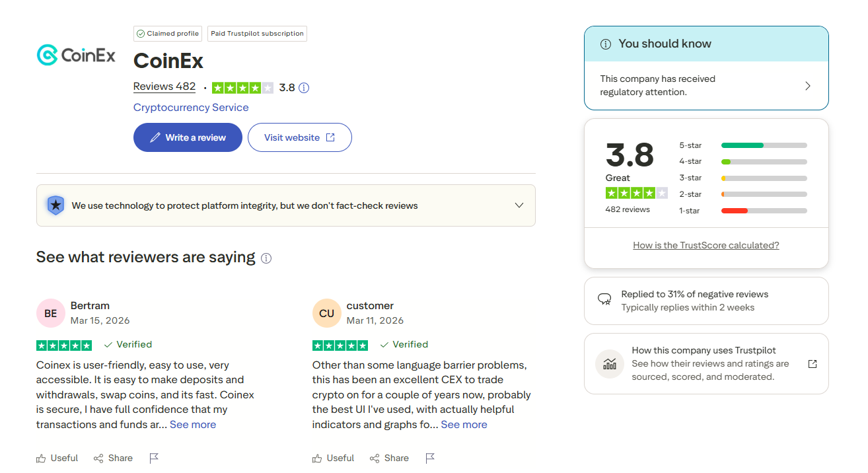868x473 pixels.
Task: Click the CoinEx logo image
Action: [76, 55]
